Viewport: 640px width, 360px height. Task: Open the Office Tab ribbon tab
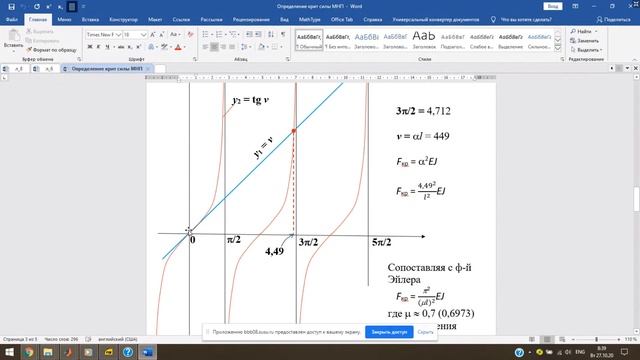tap(342, 20)
